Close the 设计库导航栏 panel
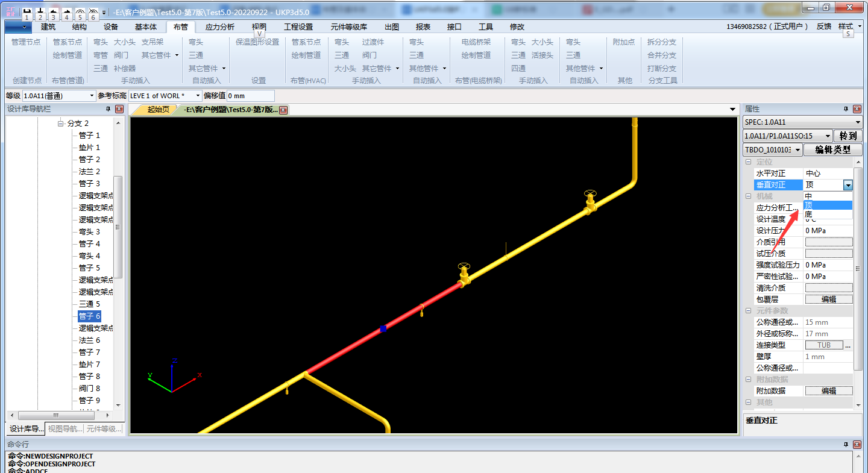 [119, 109]
